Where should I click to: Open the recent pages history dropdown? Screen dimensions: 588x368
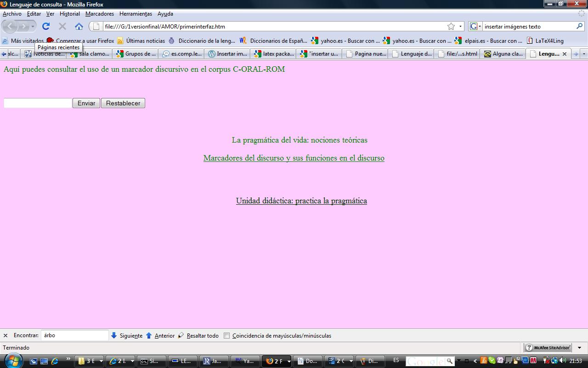pos(33,26)
